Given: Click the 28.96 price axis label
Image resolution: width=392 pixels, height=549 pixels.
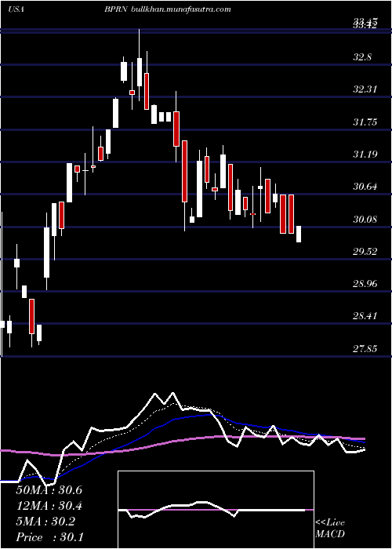Looking at the screenshot, I should pos(365,284).
